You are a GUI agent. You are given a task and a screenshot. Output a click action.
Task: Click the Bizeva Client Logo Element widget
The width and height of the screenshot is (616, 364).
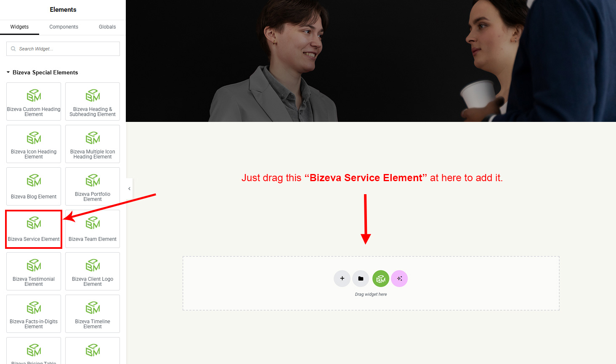coord(93,271)
